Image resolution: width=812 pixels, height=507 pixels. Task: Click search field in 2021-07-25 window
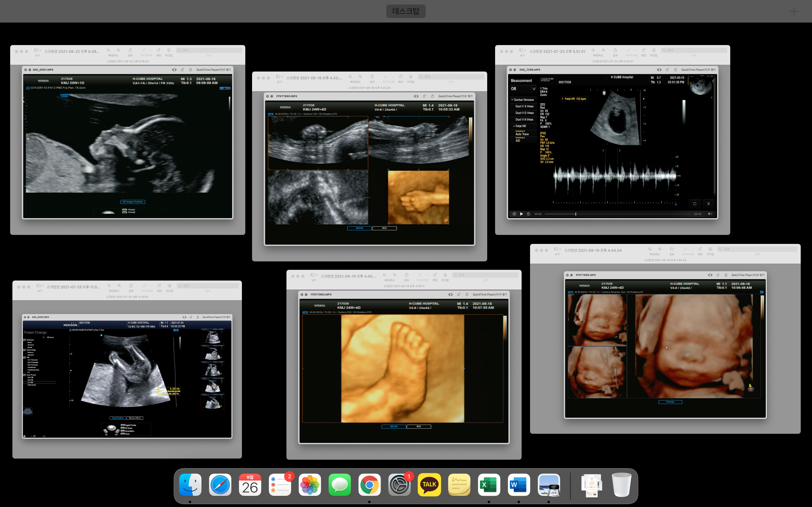pos(208,286)
